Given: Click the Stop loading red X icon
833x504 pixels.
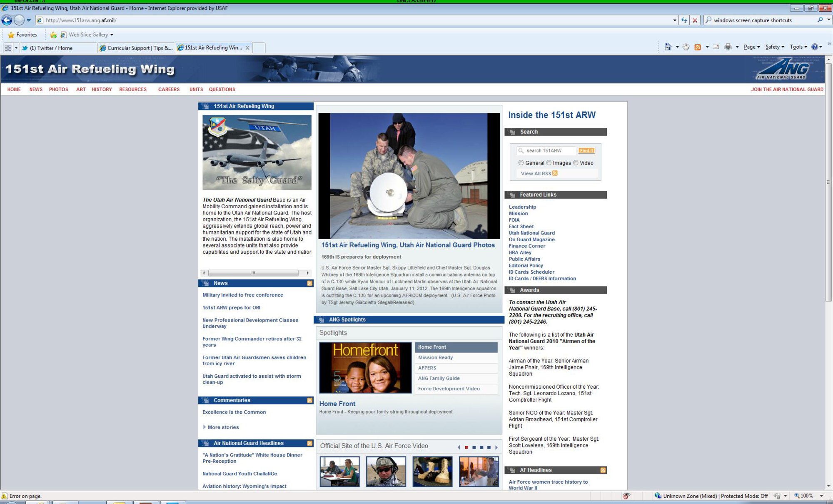Looking at the screenshot, I should pos(695,20).
